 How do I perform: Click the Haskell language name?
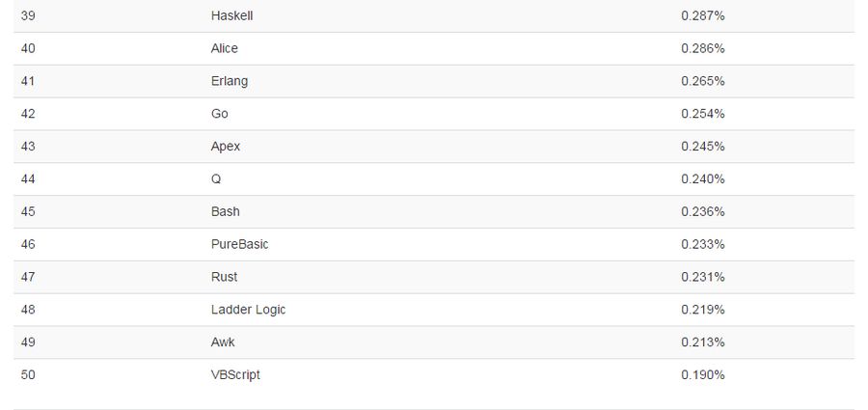pyautogui.click(x=231, y=15)
